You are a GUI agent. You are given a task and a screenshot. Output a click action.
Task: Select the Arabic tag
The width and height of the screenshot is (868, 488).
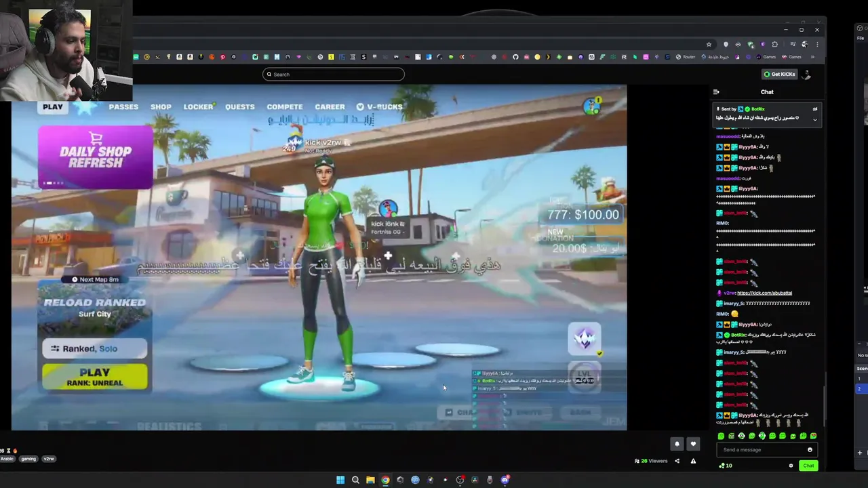(7, 459)
